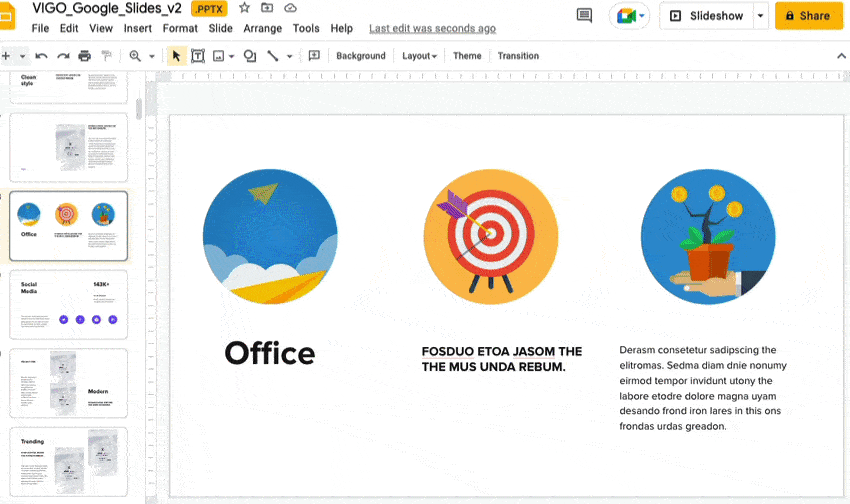Star the VIGO_Google_Slides_v2 document
The image size is (850, 504).
pyautogui.click(x=244, y=8)
